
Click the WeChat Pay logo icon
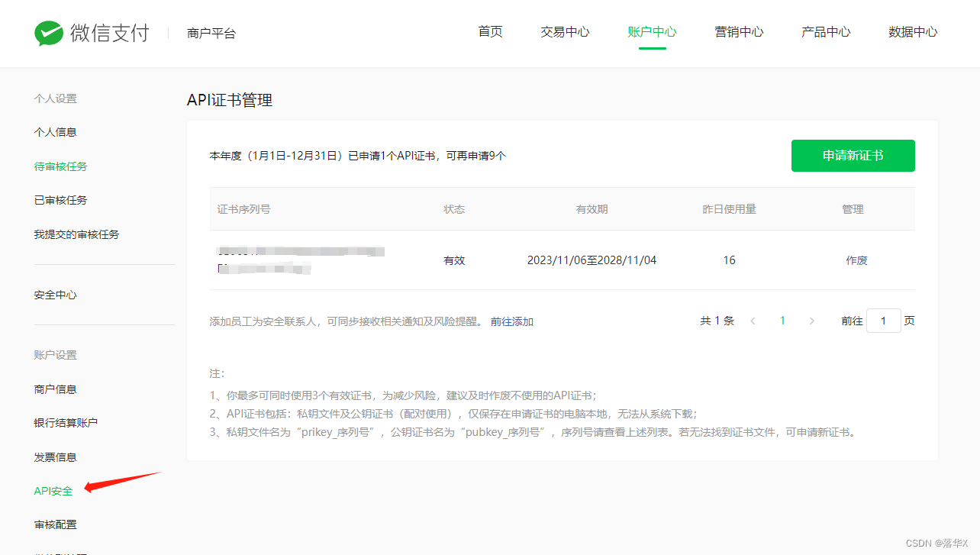48,33
